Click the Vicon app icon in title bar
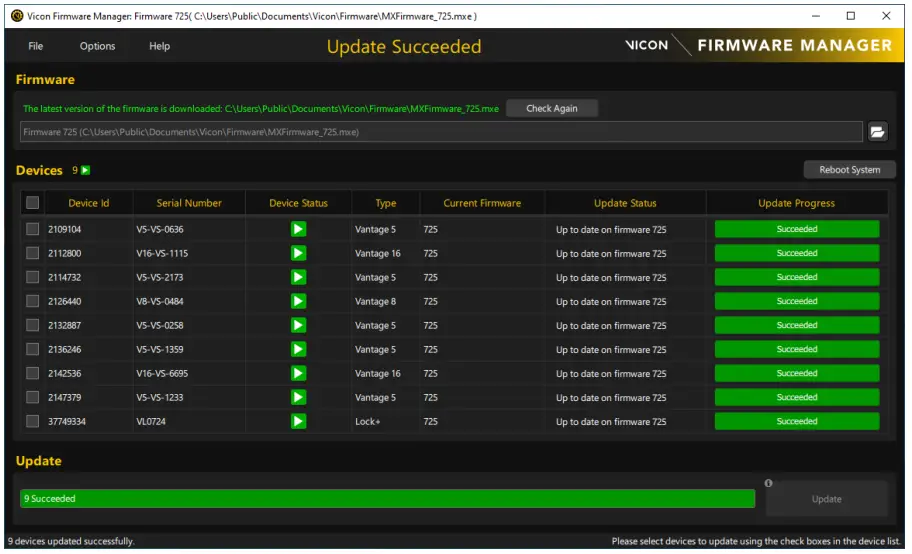Viewport: 912px width, 554px height. coord(17,16)
